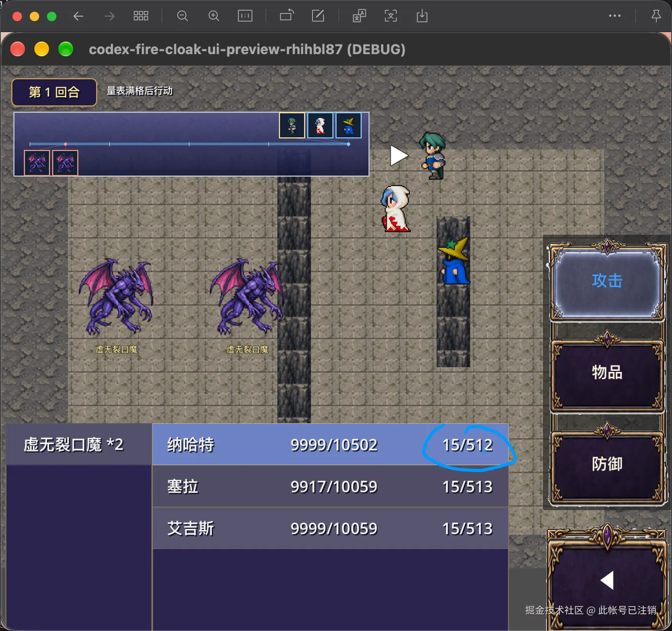Click 艾吉斯's HP value 9999/10059

click(334, 529)
